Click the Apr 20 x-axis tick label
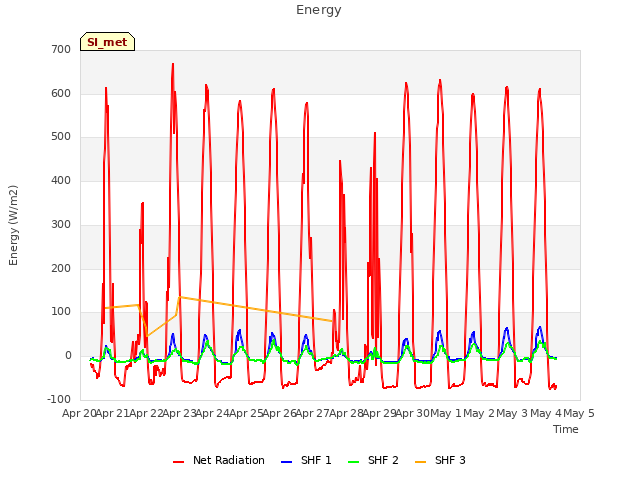 (79, 413)
